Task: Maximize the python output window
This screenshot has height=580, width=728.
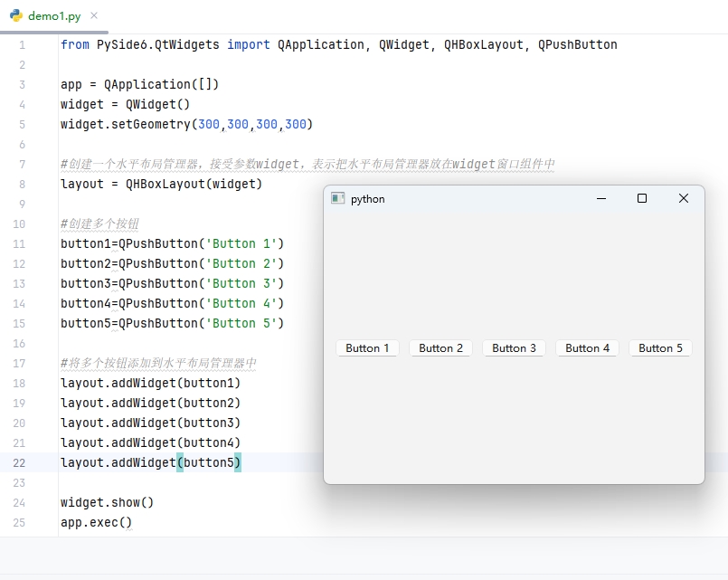Action: point(642,198)
